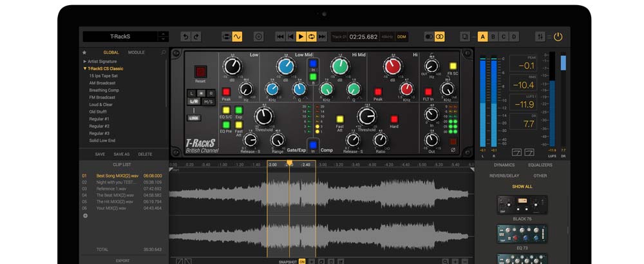Toggle the red Hard compressor button
Image resolution: width=644 pixels, height=264 pixels.
[394, 119]
